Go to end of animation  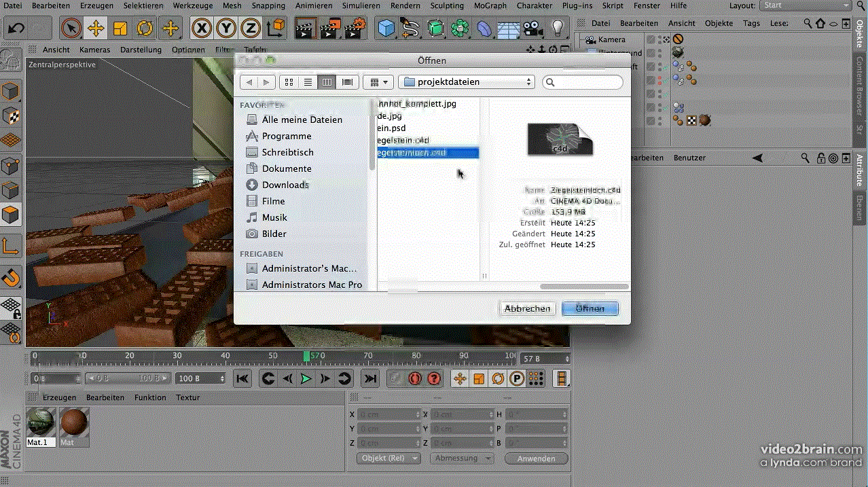click(369, 378)
